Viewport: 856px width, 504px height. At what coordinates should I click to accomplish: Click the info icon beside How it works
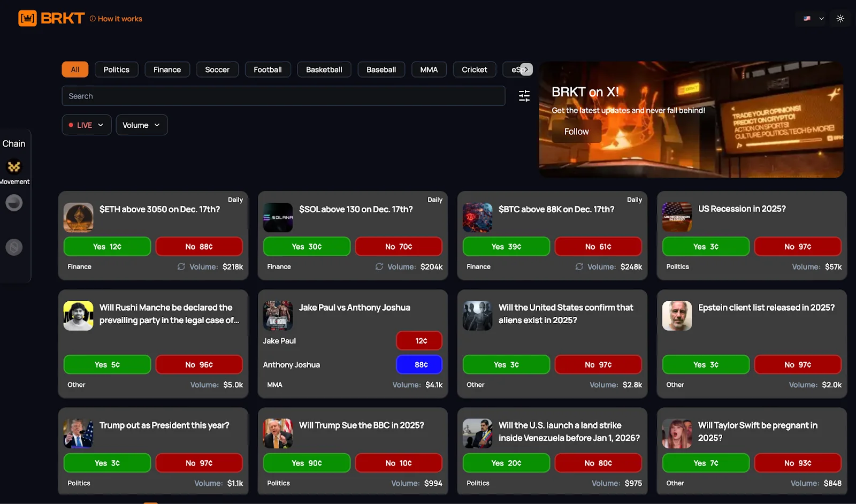(x=92, y=18)
